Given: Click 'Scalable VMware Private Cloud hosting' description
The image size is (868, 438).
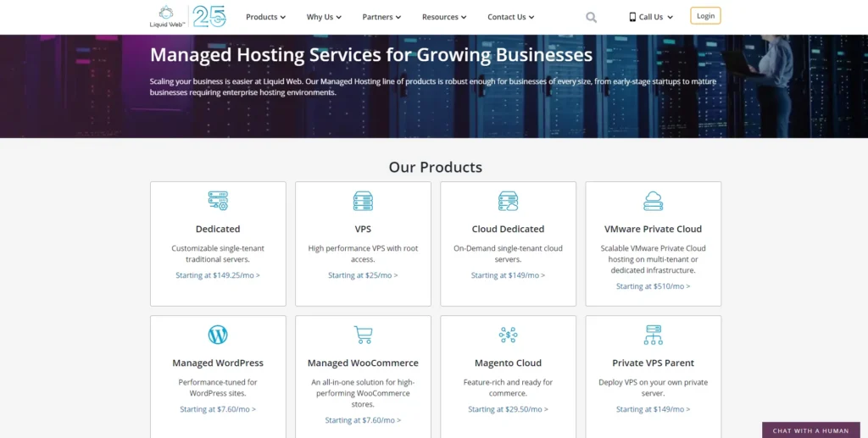Looking at the screenshot, I should tap(654, 259).
